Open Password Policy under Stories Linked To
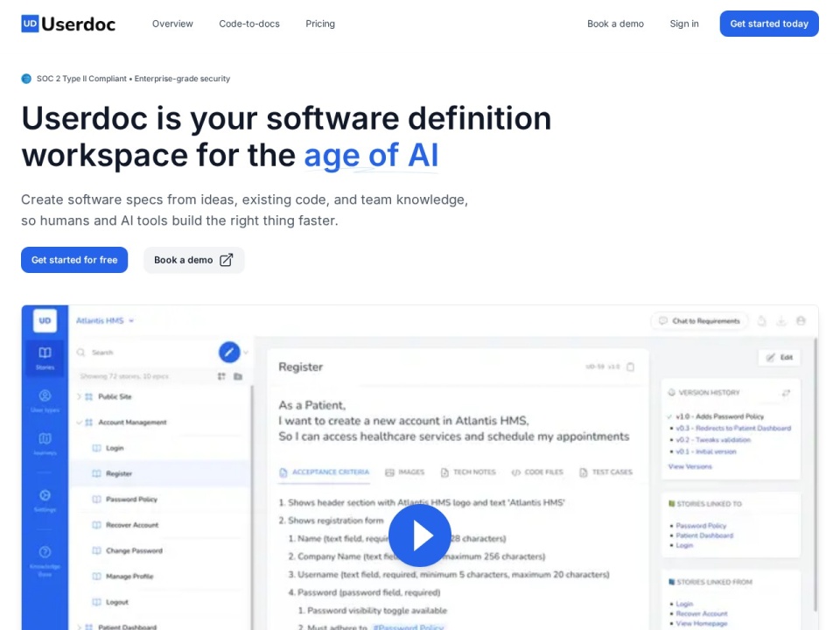This screenshot has height=630, width=840. point(701,526)
